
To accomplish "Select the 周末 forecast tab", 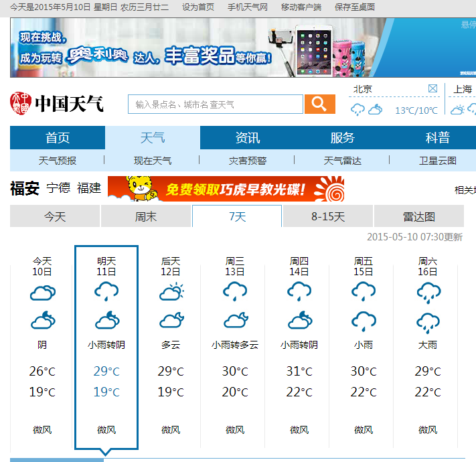I will [146, 216].
